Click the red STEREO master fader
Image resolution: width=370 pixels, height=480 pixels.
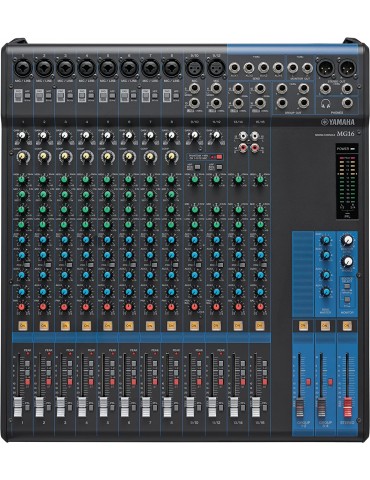[347, 407]
